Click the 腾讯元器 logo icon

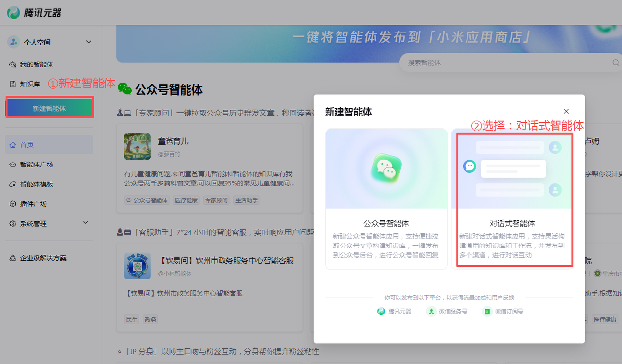[x=14, y=13]
